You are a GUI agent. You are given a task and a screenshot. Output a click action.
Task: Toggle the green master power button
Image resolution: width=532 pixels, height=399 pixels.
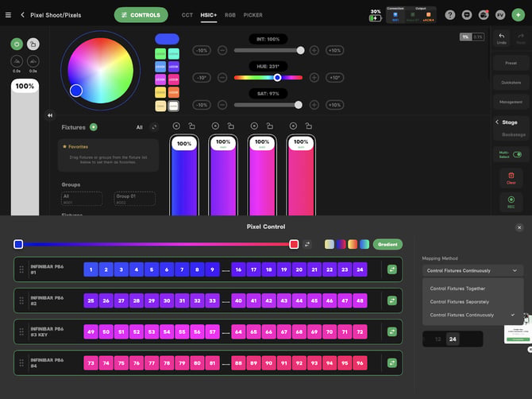(x=17, y=44)
